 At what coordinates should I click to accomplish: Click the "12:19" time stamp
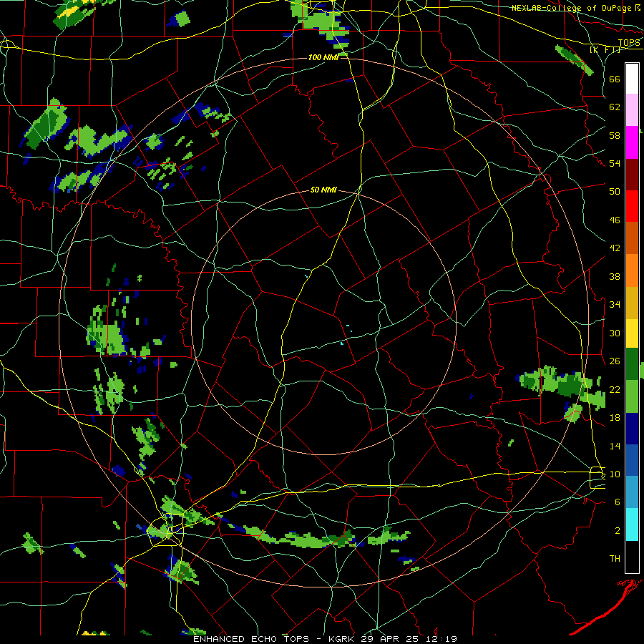pyautogui.click(x=440, y=639)
